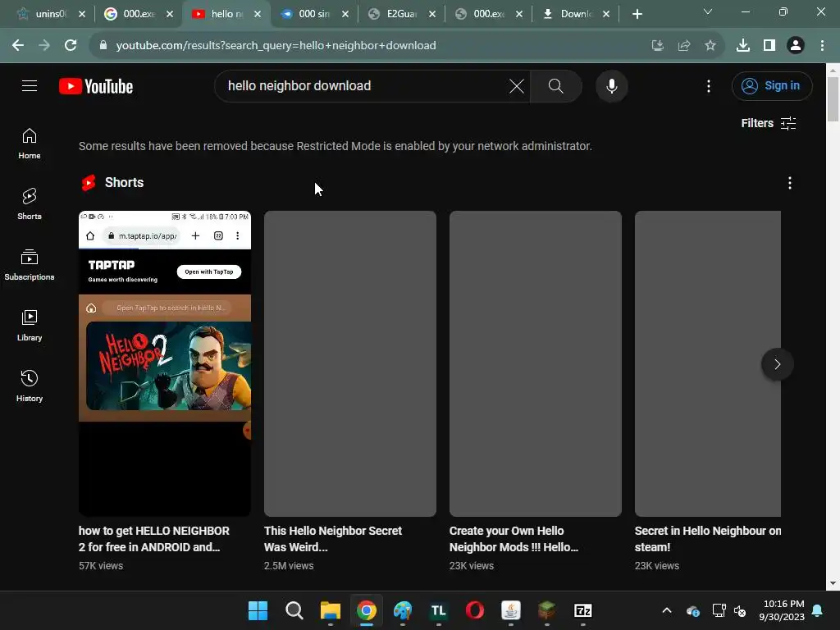Open a new browser tab
Viewport: 840px width, 630px height.
click(637, 14)
